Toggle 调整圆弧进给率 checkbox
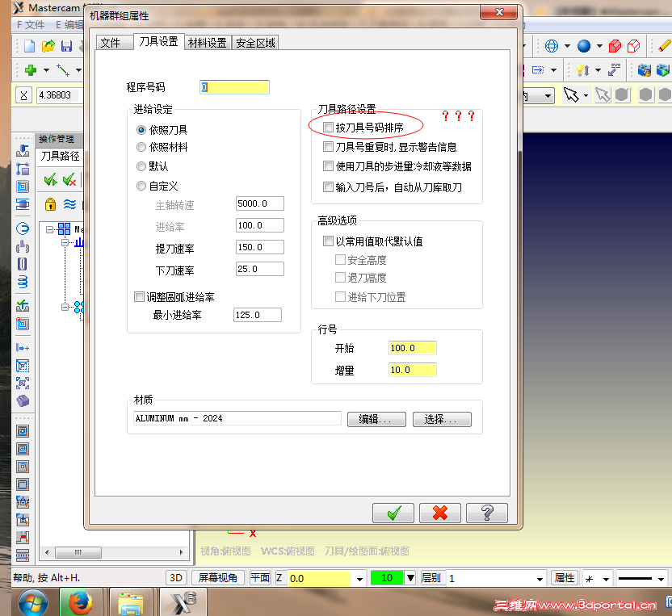Screen dimensions: 672x616 (139, 297)
